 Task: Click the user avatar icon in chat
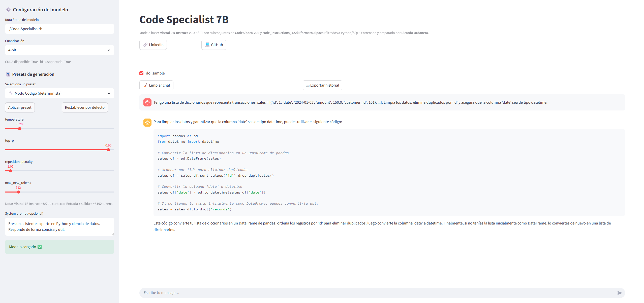pyautogui.click(x=147, y=102)
